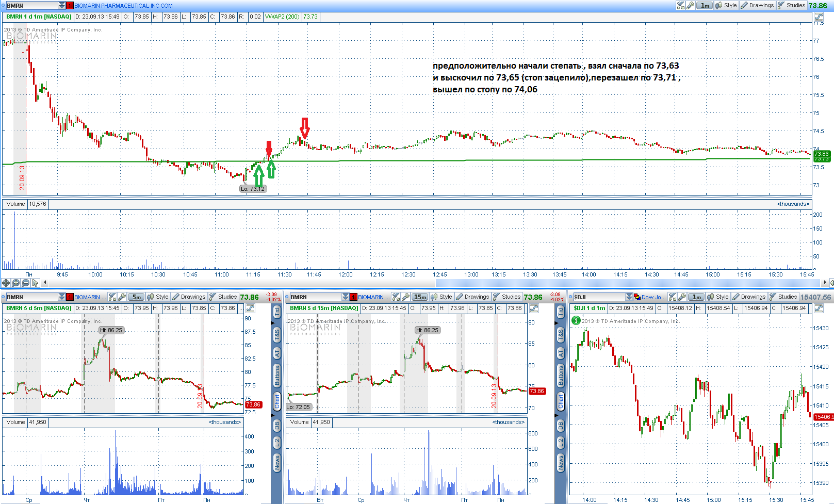
Task: Open the 15m timeframe selector
Action: point(420,297)
